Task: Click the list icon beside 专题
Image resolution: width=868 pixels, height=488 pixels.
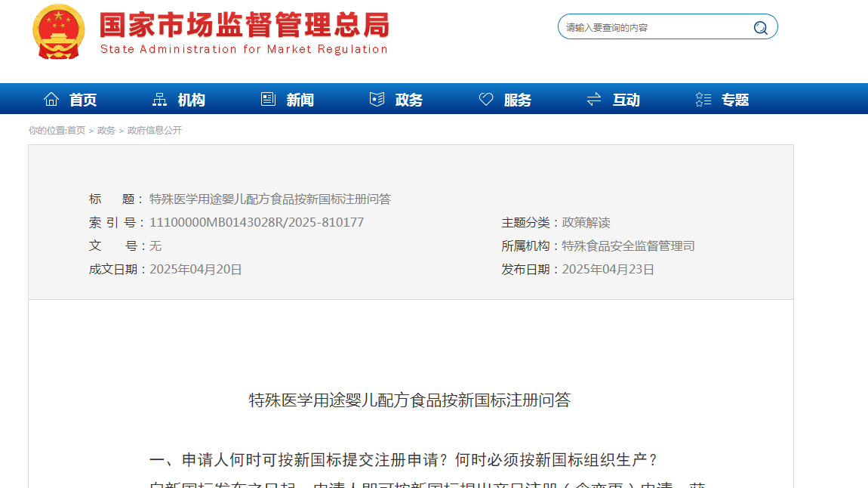Action: point(703,99)
